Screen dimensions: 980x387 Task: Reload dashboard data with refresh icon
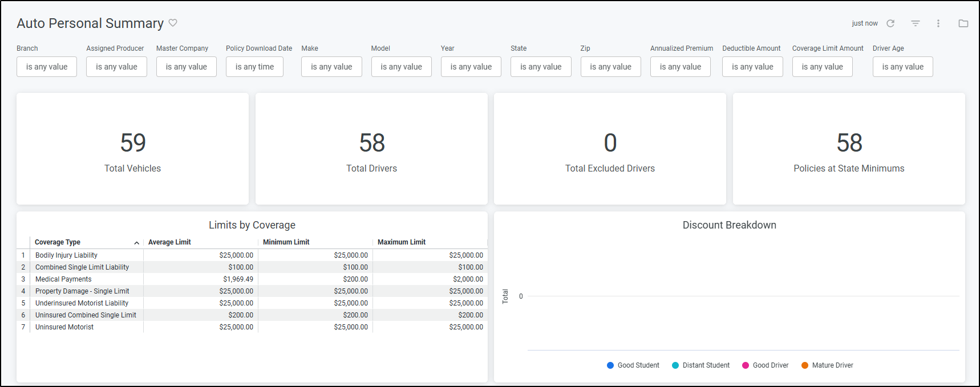click(890, 23)
